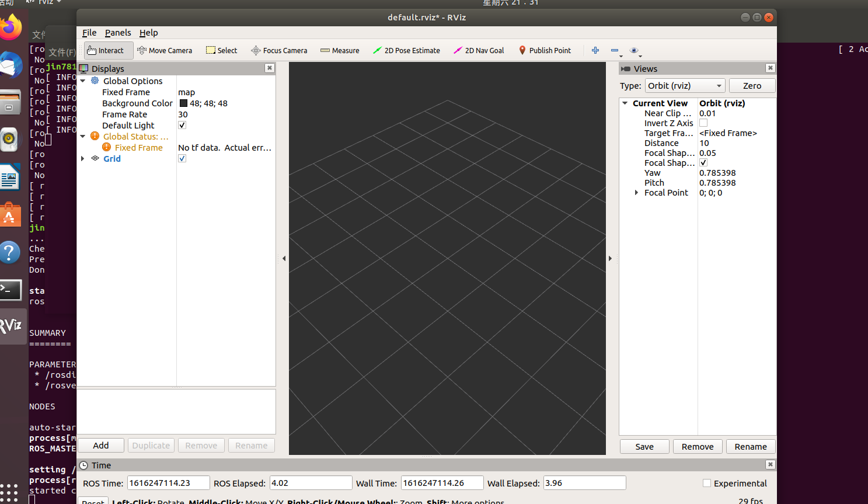Click the blue plus add-tool icon

click(595, 50)
